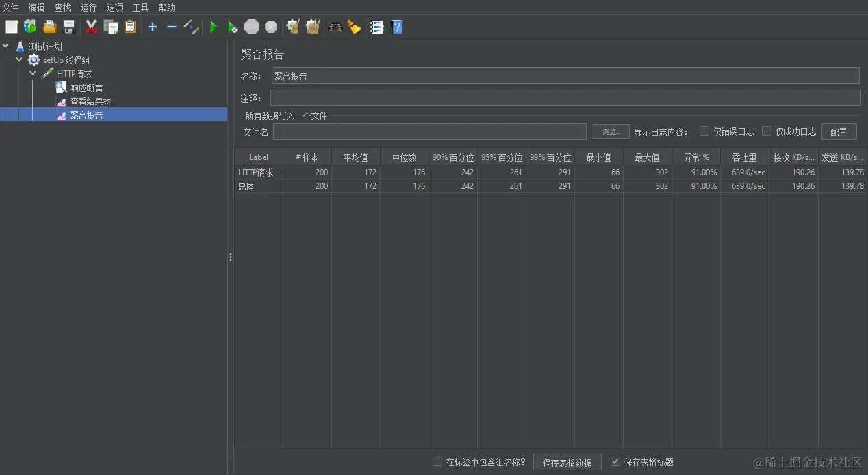868x475 pixels.
Task: Clear all results with double broom icon
Action: [313, 27]
